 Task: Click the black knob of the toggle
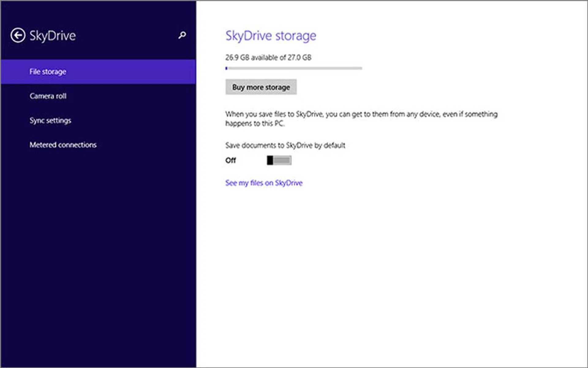(270, 160)
